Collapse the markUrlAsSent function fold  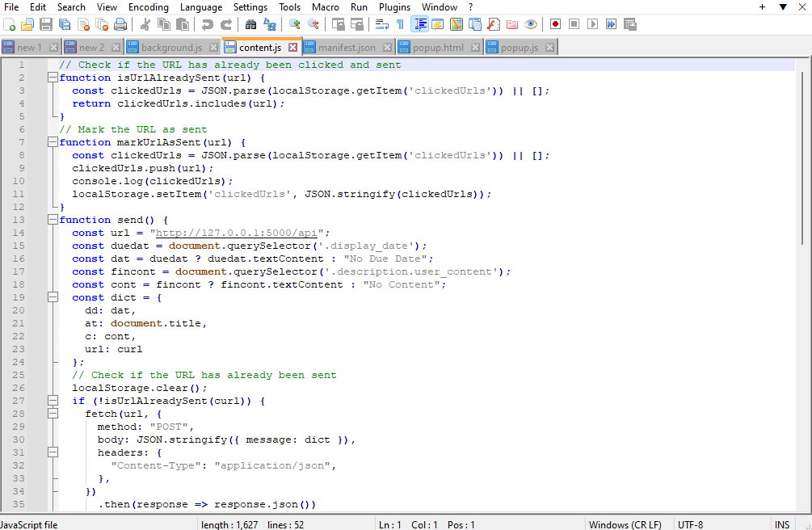tap(53, 142)
